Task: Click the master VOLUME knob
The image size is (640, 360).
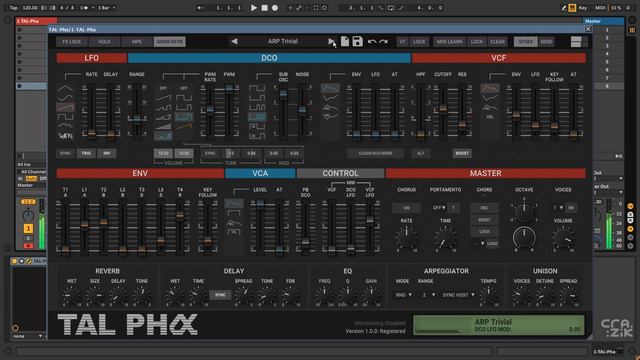Action: point(563,238)
